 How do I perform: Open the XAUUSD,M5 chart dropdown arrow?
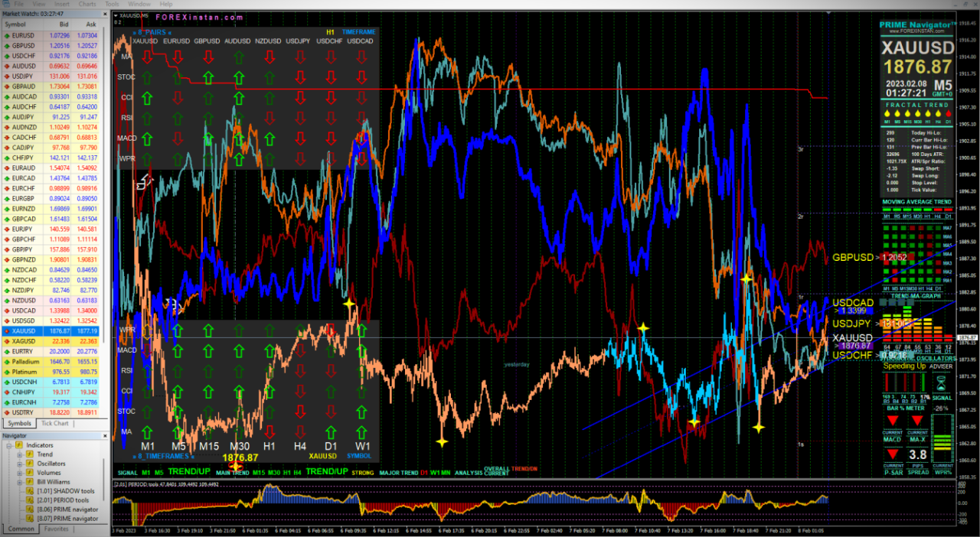click(x=116, y=15)
